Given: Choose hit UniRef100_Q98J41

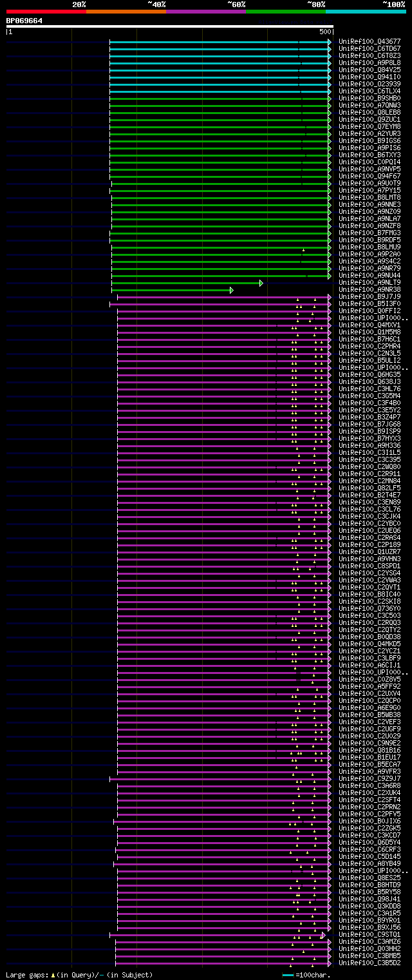Looking at the screenshot, I should pyautogui.click(x=370, y=899).
